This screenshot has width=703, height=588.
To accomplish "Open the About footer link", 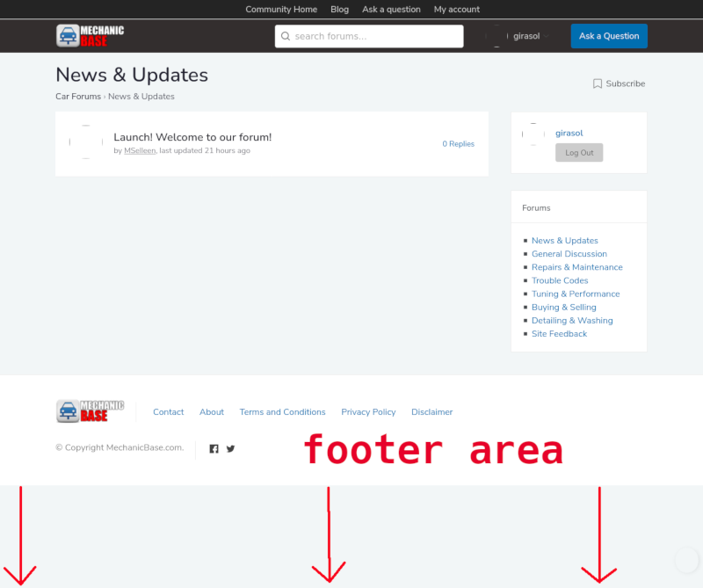I will [x=212, y=412].
